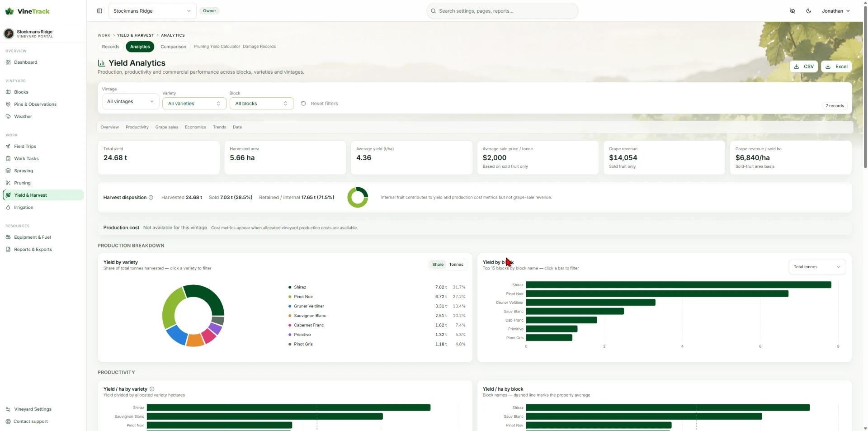This screenshot has width=868, height=431.
Task: Jump to the Economics section
Action: (195, 127)
